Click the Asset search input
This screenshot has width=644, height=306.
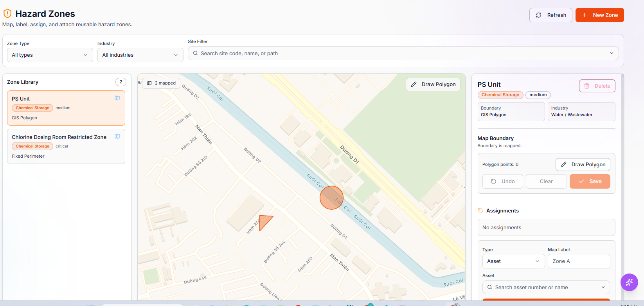tap(546, 287)
